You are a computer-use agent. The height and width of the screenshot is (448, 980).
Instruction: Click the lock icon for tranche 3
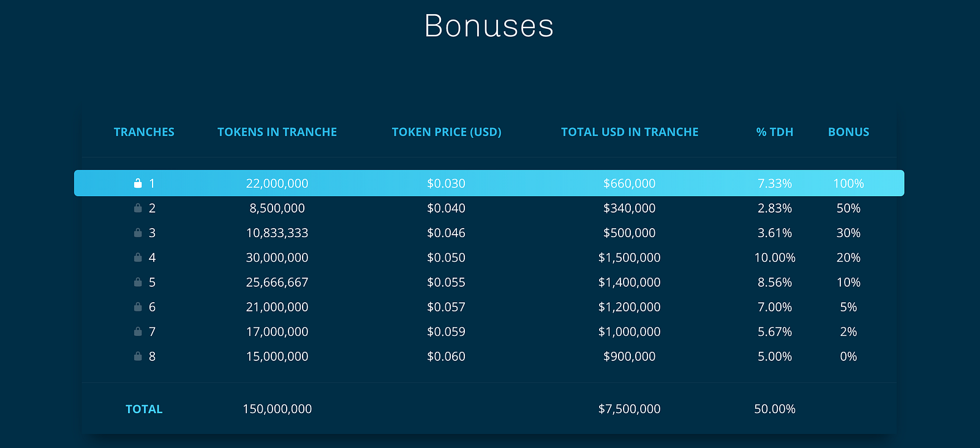138,233
